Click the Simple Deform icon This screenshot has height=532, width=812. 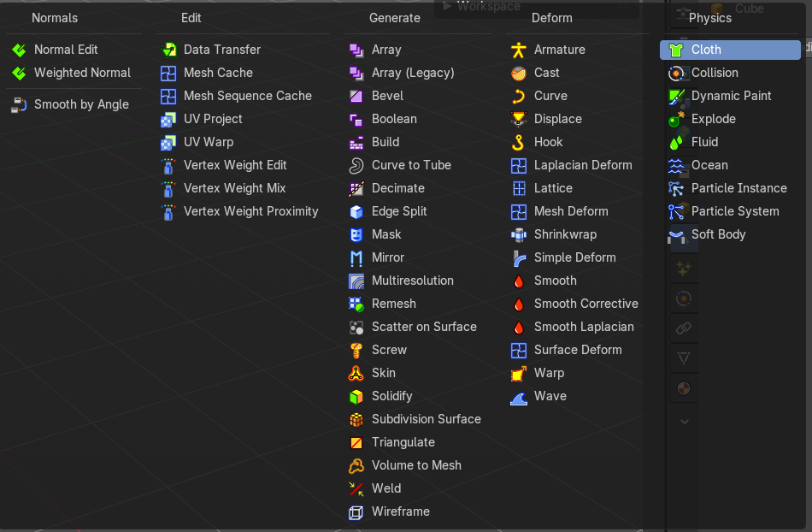click(518, 258)
